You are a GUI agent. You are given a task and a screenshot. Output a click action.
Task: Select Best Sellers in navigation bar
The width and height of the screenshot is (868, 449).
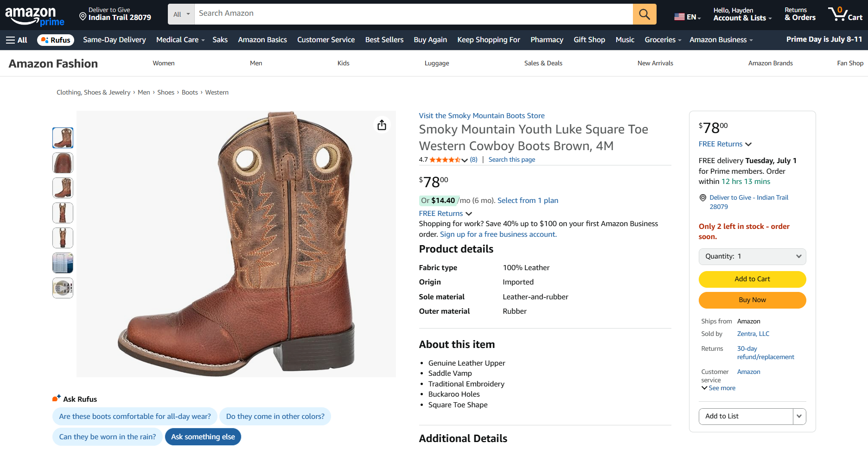coord(384,40)
